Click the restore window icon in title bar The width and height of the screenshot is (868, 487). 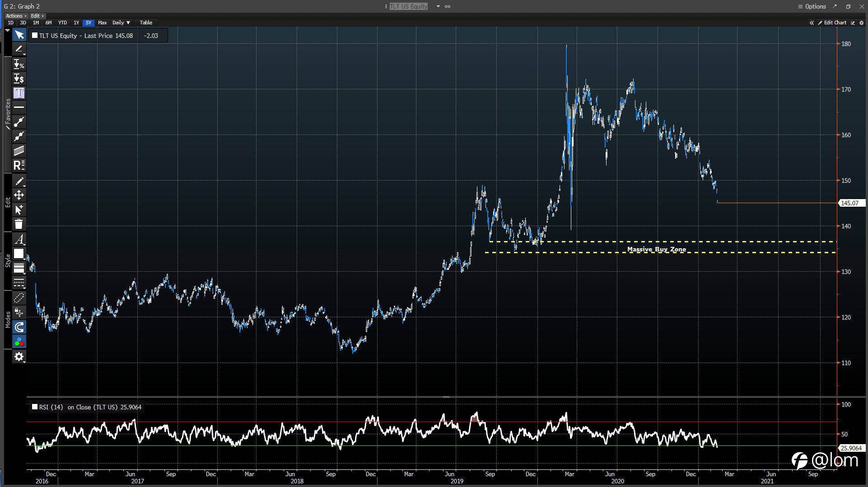(x=848, y=6)
